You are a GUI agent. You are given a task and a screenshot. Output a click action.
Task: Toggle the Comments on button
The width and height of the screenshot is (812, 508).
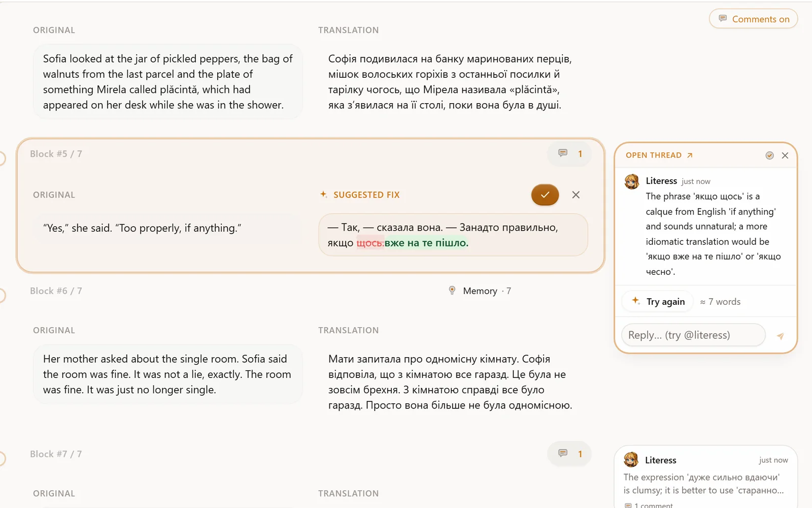[753, 19]
